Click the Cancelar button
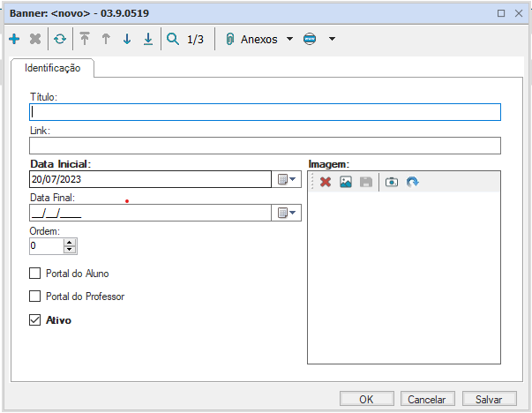Screen dimensions: 532x413 pos(426,399)
